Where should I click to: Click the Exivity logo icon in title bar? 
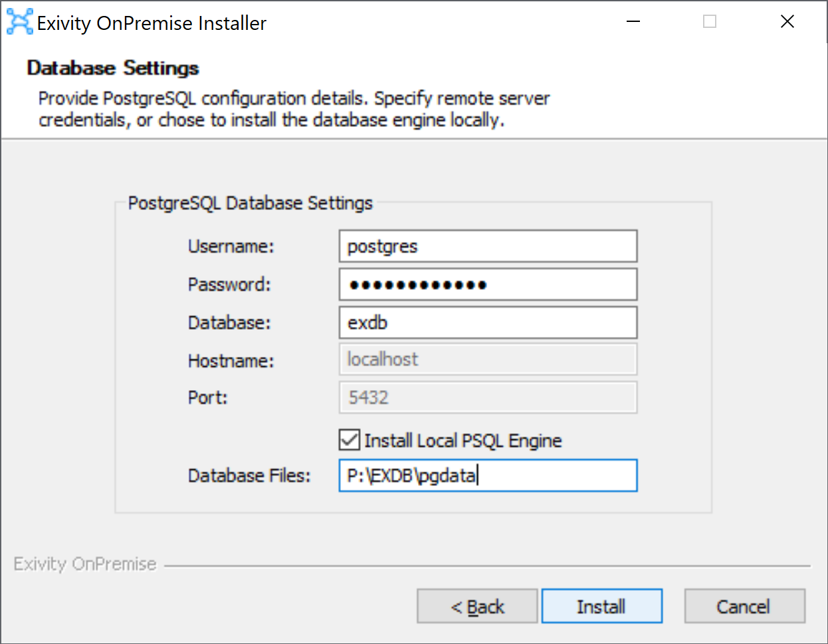click(19, 22)
